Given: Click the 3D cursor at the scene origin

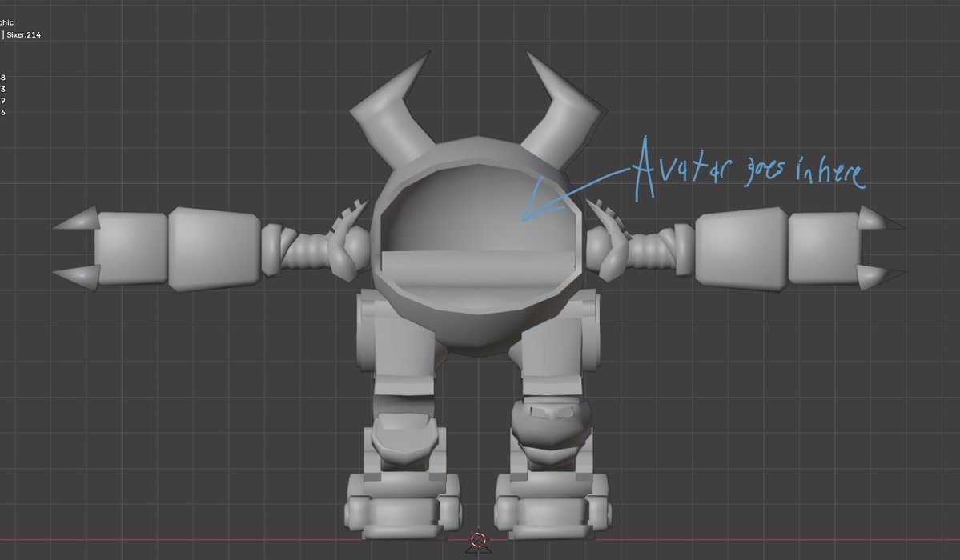Looking at the screenshot, I should (x=478, y=540).
